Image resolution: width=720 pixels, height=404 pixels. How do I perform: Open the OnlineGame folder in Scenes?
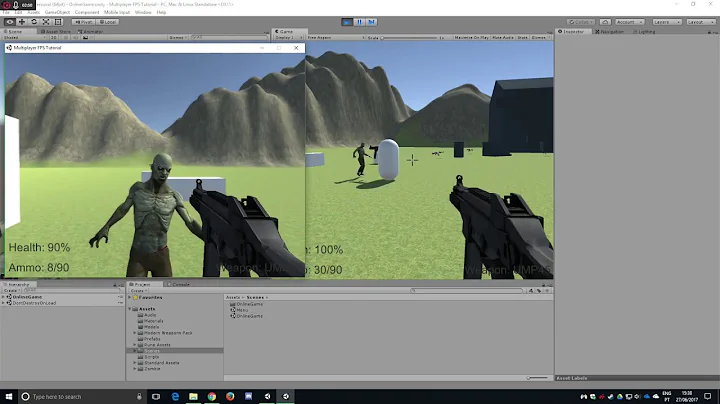pos(249,304)
